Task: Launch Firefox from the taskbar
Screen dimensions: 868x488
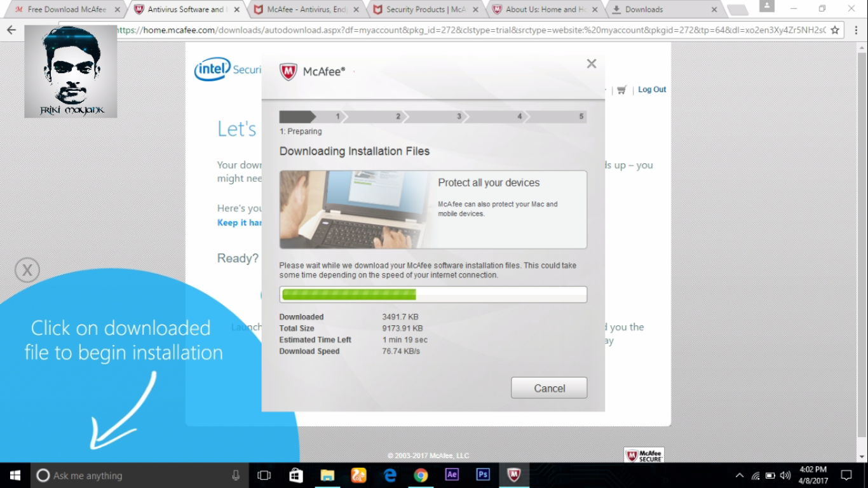Action: click(x=358, y=475)
